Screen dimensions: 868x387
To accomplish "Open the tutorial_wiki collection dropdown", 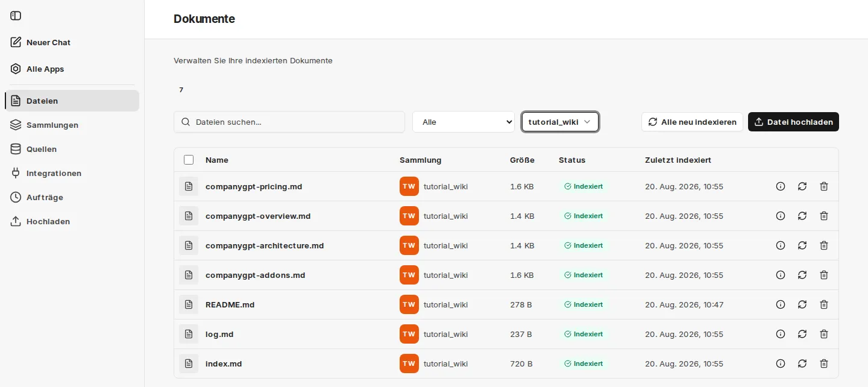I will (560, 122).
